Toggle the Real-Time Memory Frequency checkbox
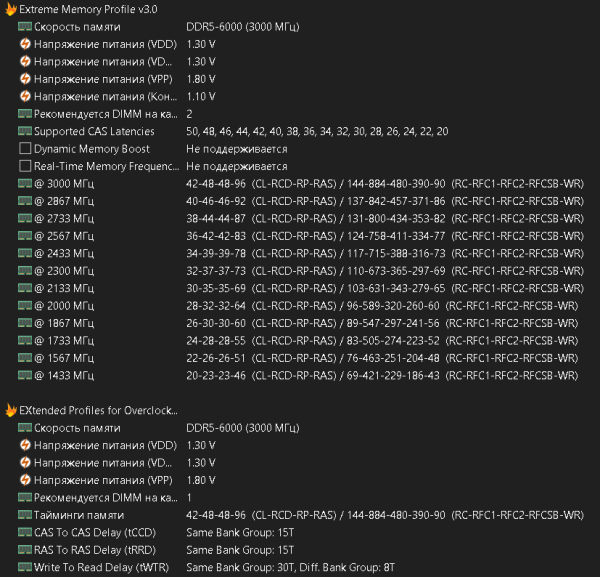Image resolution: width=600 pixels, height=577 pixels. pyautogui.click(x=25, y=166)
